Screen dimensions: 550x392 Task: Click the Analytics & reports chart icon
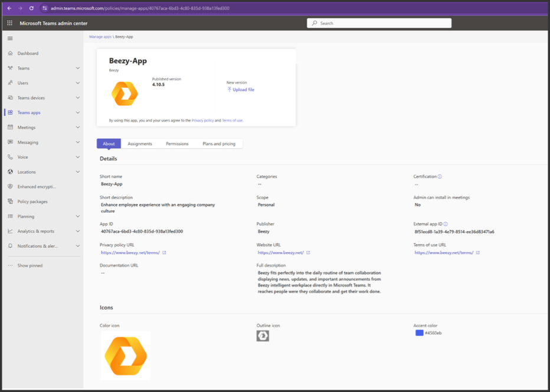(10, 231)
